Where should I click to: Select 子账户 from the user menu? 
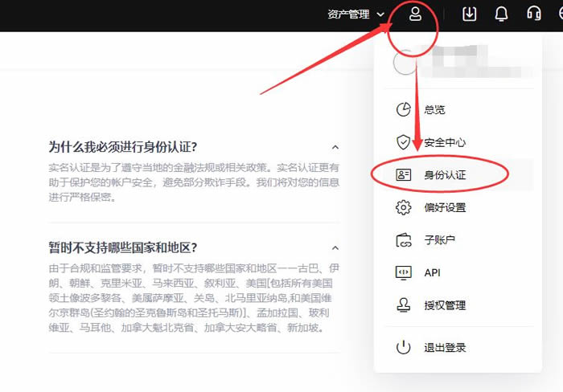coord(440,240)
